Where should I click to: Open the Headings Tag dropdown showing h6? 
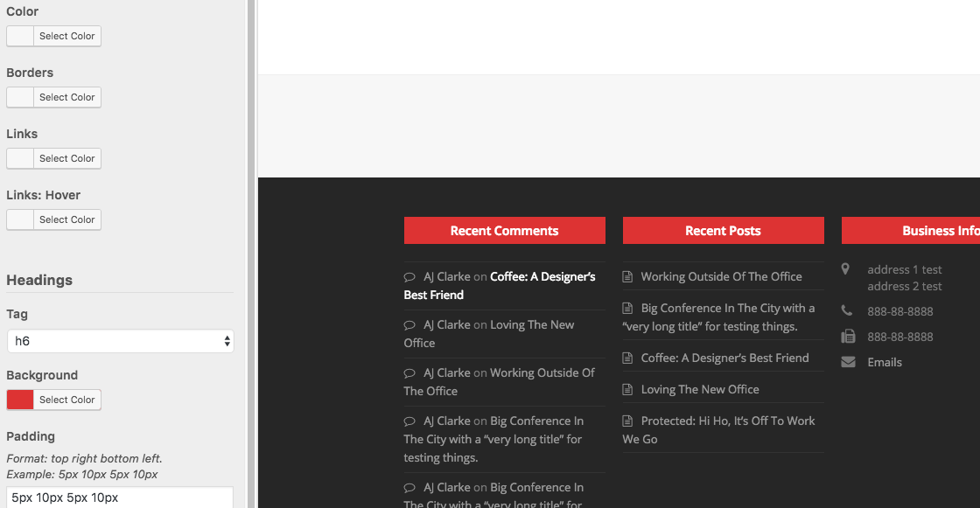120,341
